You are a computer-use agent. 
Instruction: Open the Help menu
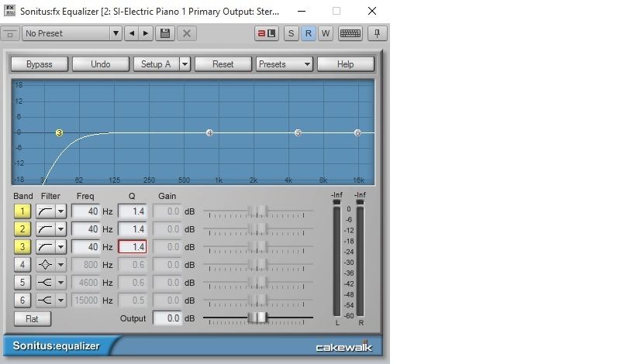coord(345,64)
